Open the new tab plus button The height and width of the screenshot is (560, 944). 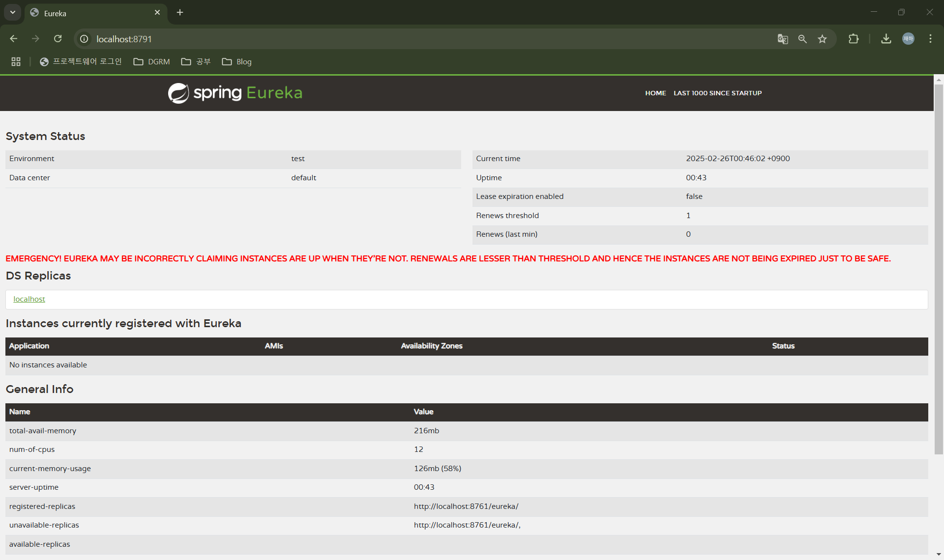180,12
